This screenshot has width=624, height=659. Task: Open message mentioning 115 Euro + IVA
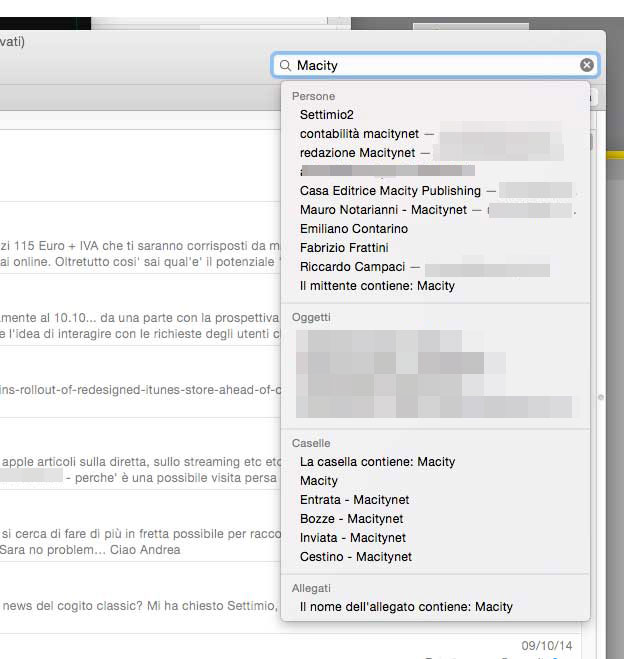[x=140, y=237]
